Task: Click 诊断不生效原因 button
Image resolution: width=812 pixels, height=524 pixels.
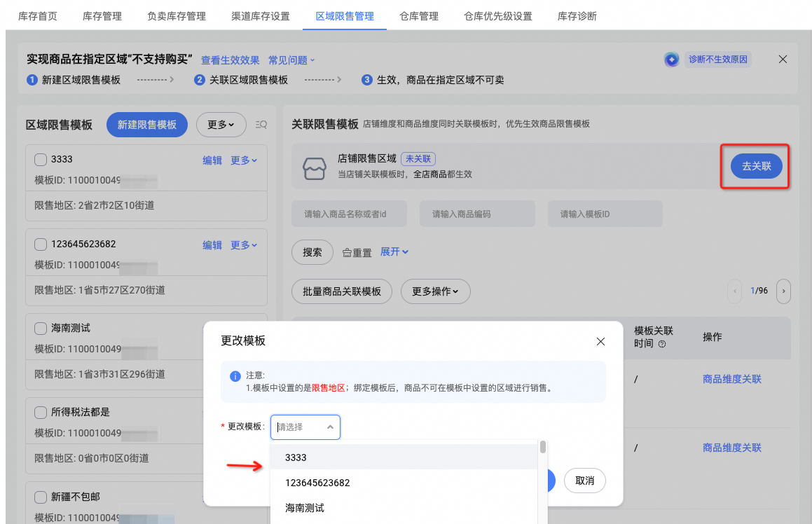Action: (717, 60)
